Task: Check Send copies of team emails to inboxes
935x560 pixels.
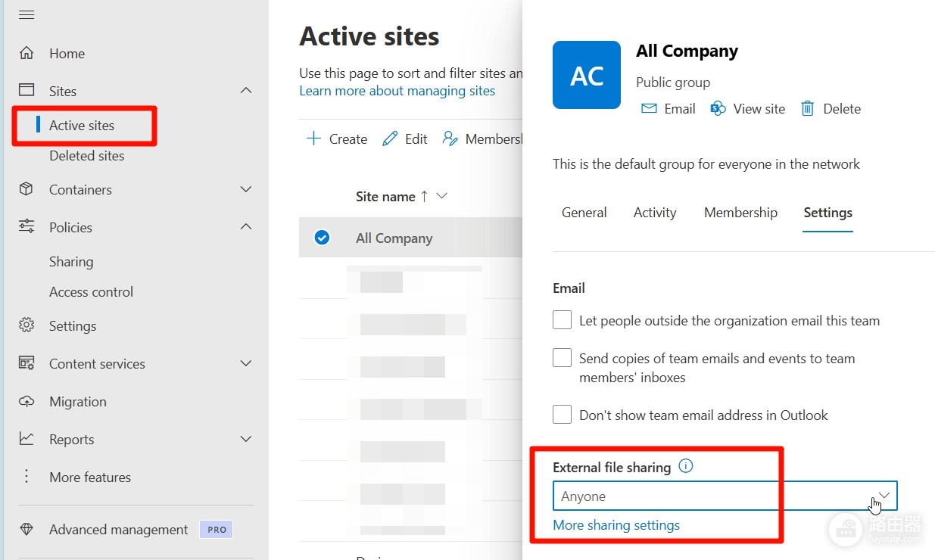Action: 562,357
